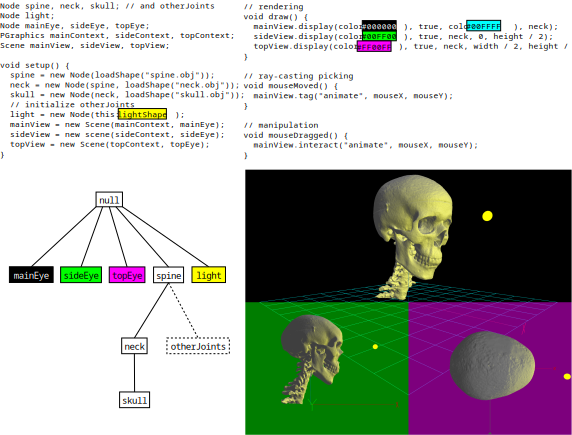The width and height of the screenshot is (572, 435).
Task: Click the mainView.tag("animate") code line
Action: tap(353, 96)
